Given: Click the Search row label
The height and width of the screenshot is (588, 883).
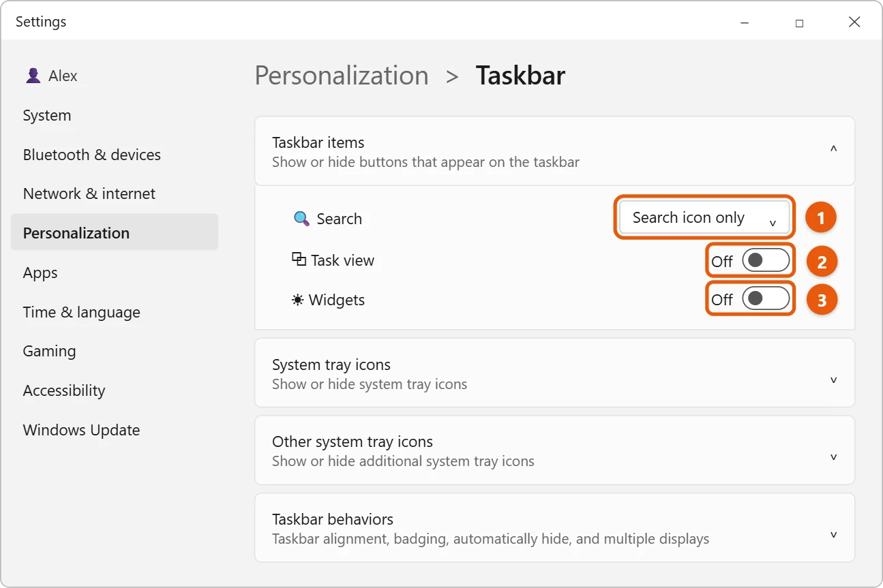Looking at the screenshot, I should pyautogui.click(x=339, y=219).
